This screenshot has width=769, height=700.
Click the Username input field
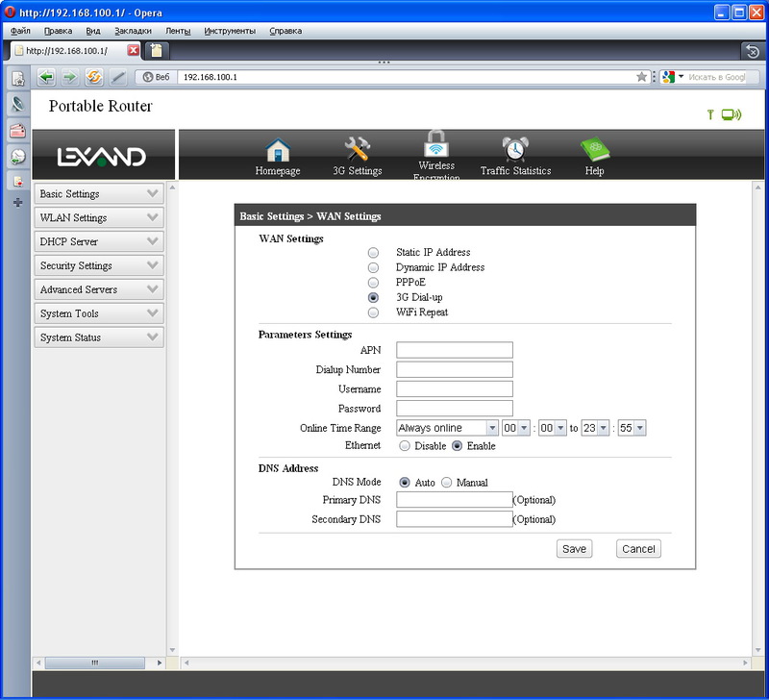pos(455,389)
